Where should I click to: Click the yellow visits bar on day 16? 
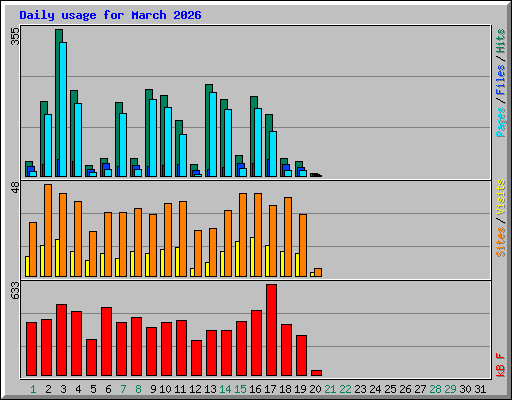click(x=252, y=257)
